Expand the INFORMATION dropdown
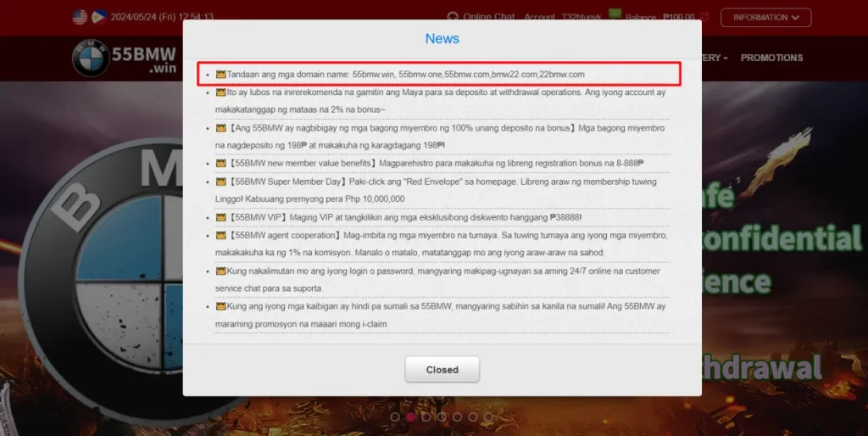This screenshot has width=868, height=436. coord(765,17)
